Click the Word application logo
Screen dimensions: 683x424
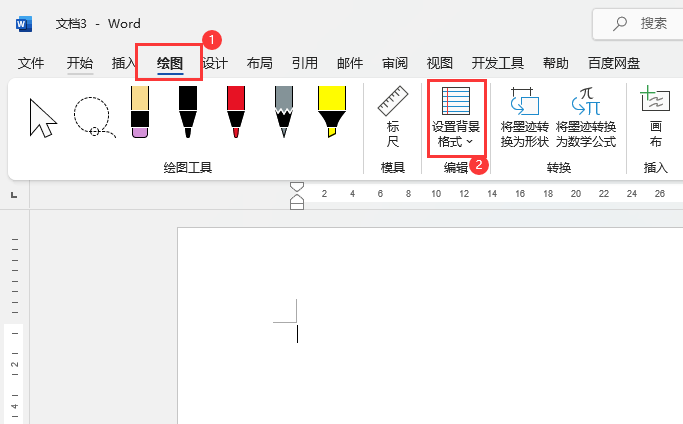point(24,24)
